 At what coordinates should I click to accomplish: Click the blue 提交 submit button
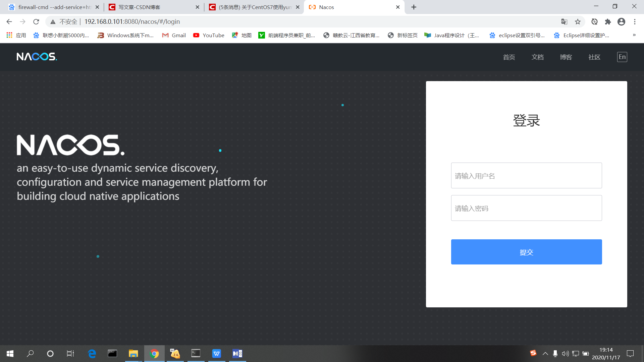click(x=526, y=252)
